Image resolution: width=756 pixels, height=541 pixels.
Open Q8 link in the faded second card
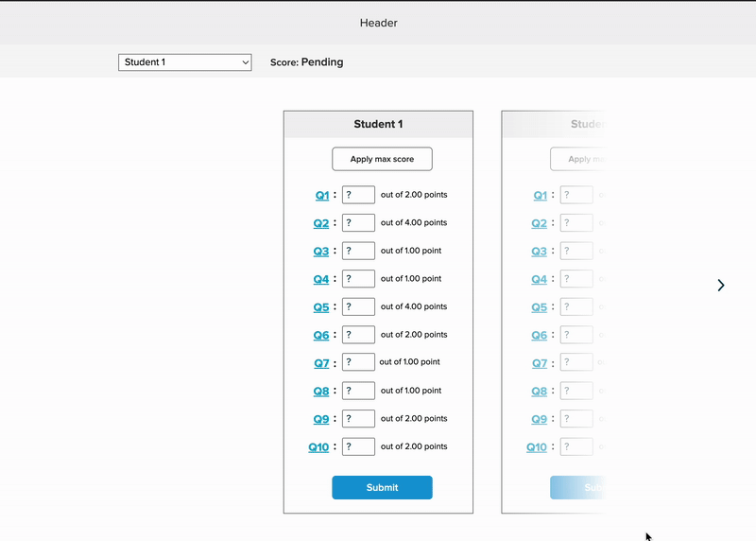pyautogui.click(x=539, y=392)
